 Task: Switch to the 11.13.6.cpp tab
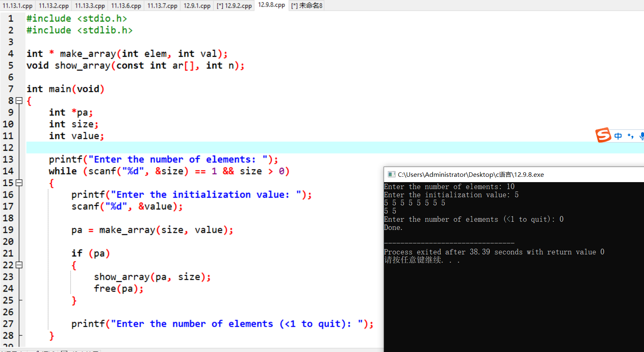point(126,6)
